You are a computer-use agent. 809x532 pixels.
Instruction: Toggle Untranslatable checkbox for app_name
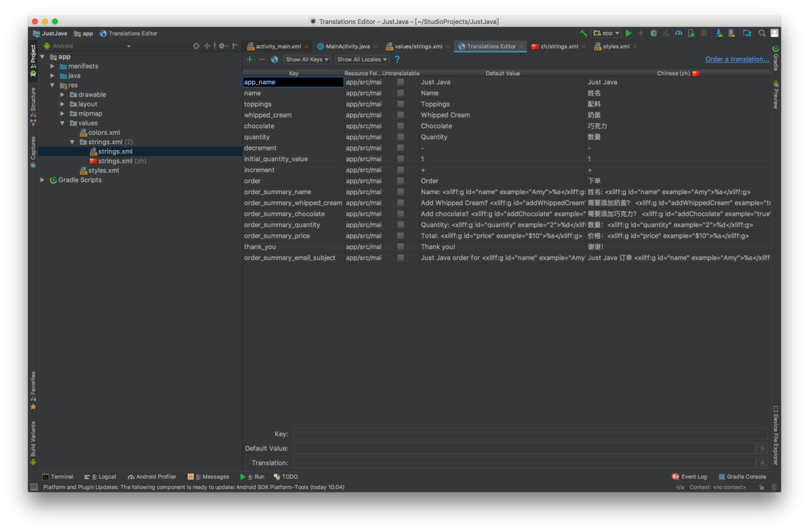[x=401, y=82]
